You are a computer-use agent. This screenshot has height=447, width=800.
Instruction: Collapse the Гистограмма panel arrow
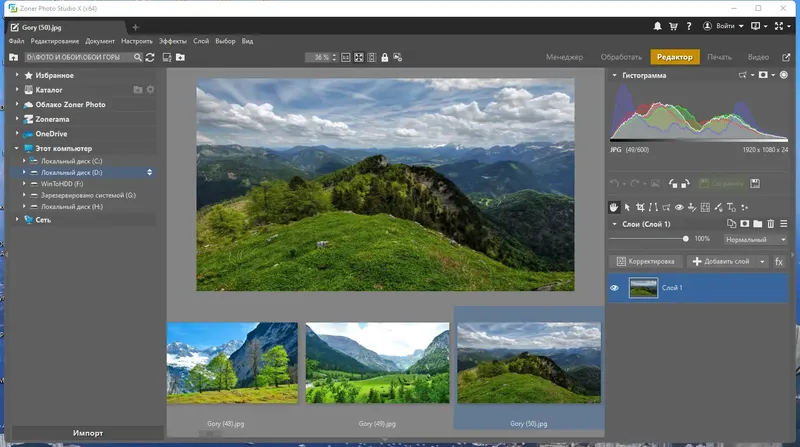tap(614, 75)
